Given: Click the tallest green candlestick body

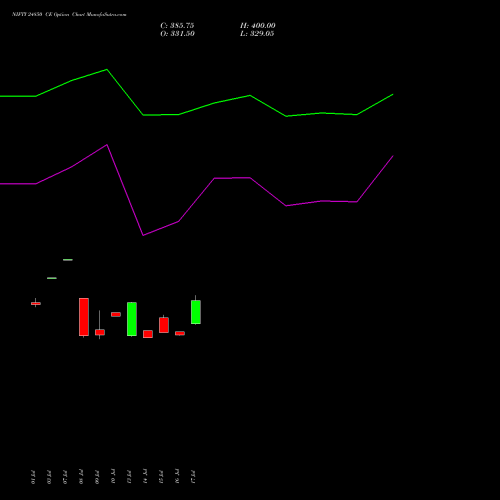Looking at the screenshot, I should (132, 319).
